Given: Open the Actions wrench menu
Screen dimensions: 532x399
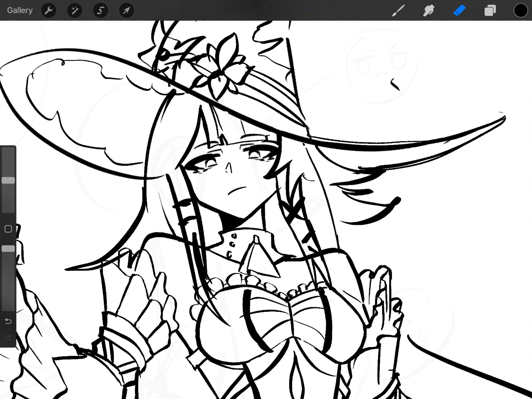Looking at the screenshot, I should tap(49, 10).
